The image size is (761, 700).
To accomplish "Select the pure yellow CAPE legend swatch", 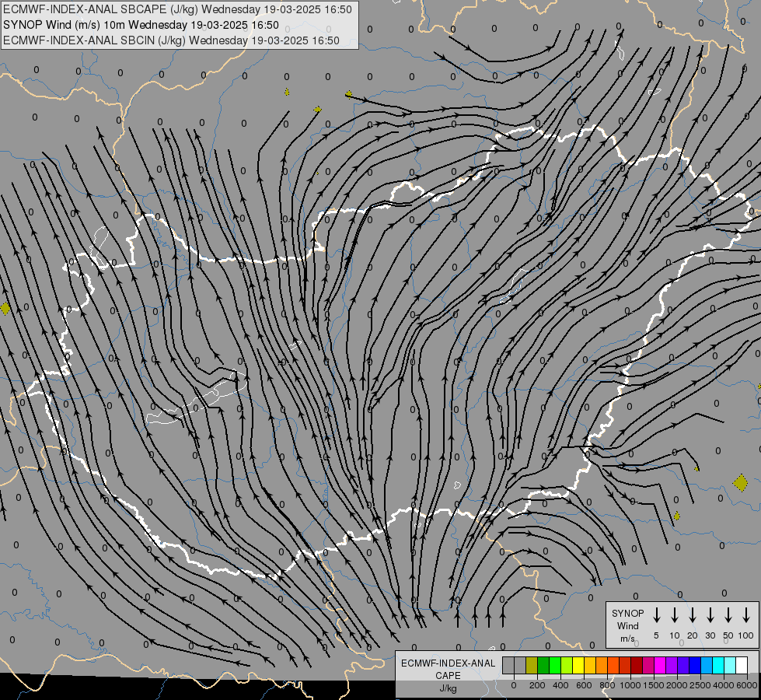I will 578,666.
